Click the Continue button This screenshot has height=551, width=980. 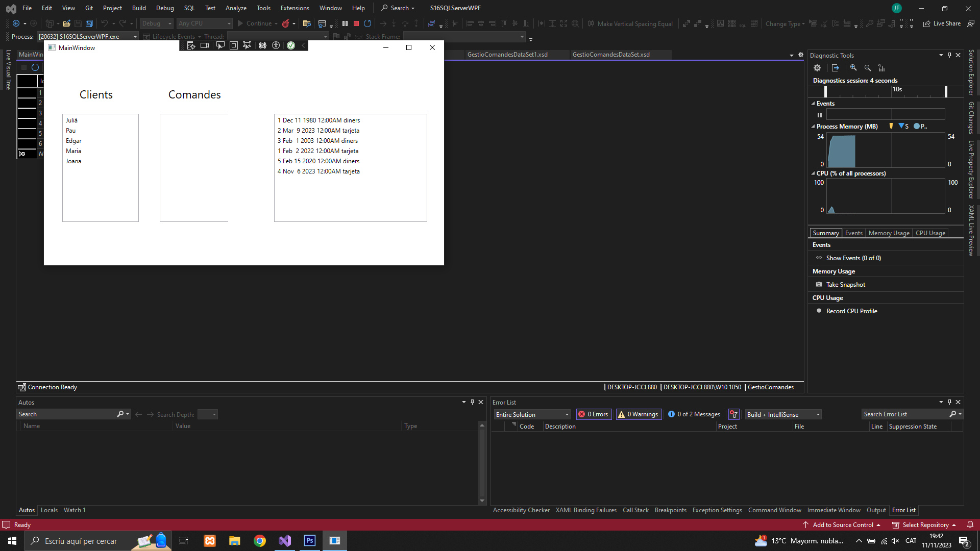point(254,23)
